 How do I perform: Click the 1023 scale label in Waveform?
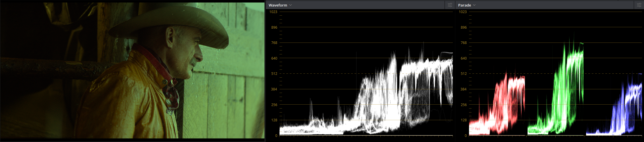pyautogui.click(x=273, y=12)
